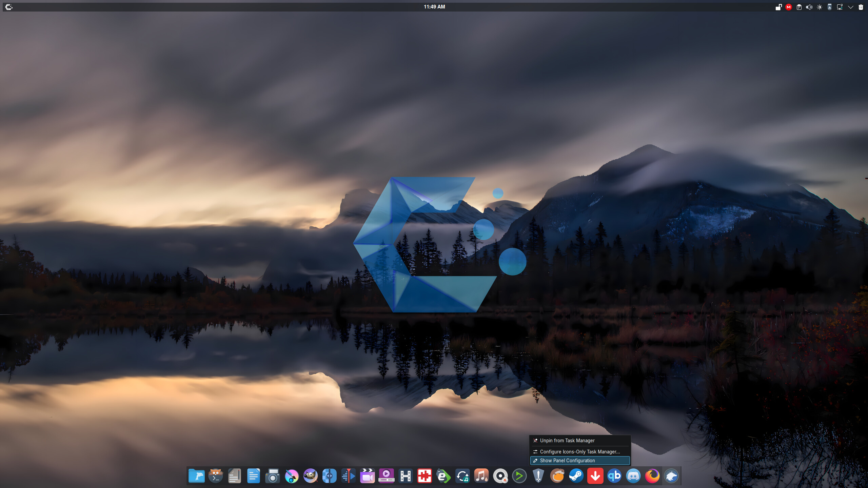Screen dimensions: 868x488
Task: Expand hidden system tray icons chevron
Action: point(850,7)
